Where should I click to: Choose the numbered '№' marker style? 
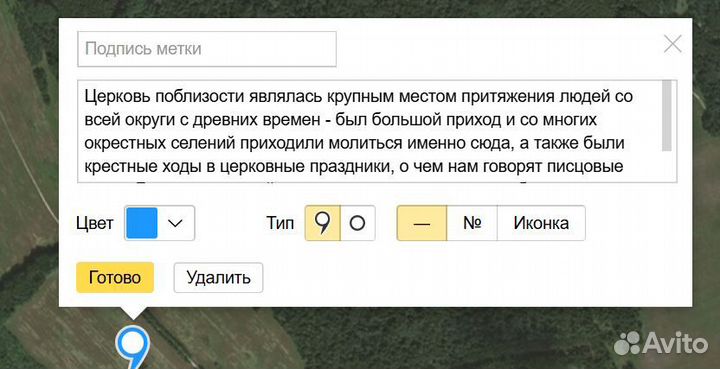tap(472, 223)
